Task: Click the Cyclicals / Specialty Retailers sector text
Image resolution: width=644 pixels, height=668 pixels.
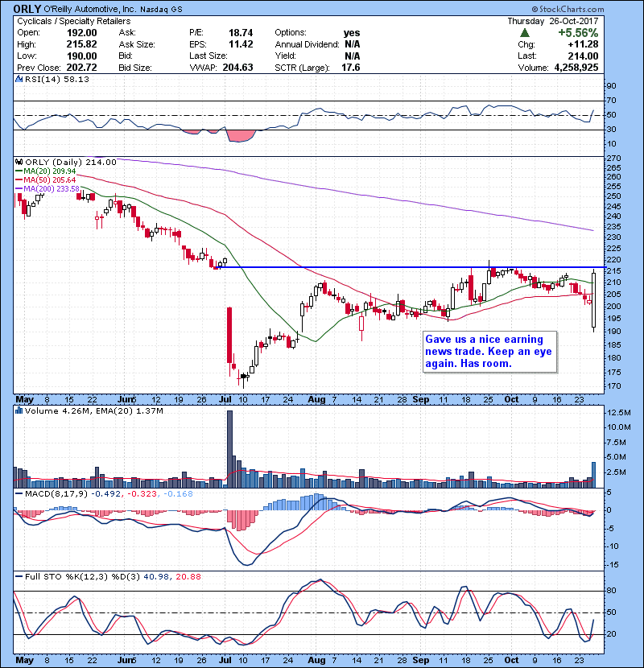Action: tap(74, 21)
